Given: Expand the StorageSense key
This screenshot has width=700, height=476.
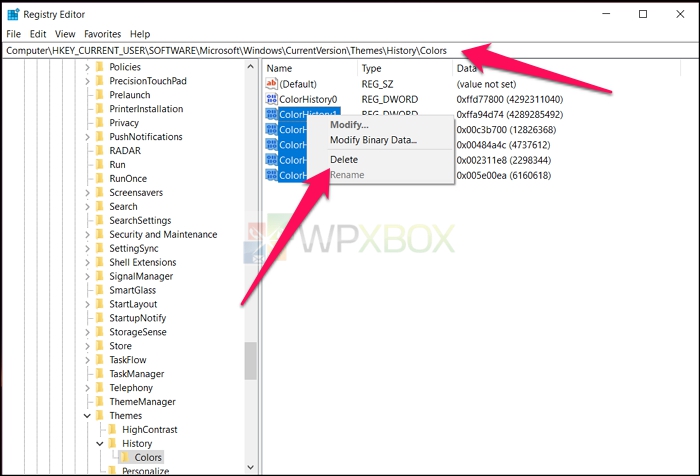Looking at the screenshot, I should click(88, 332).
